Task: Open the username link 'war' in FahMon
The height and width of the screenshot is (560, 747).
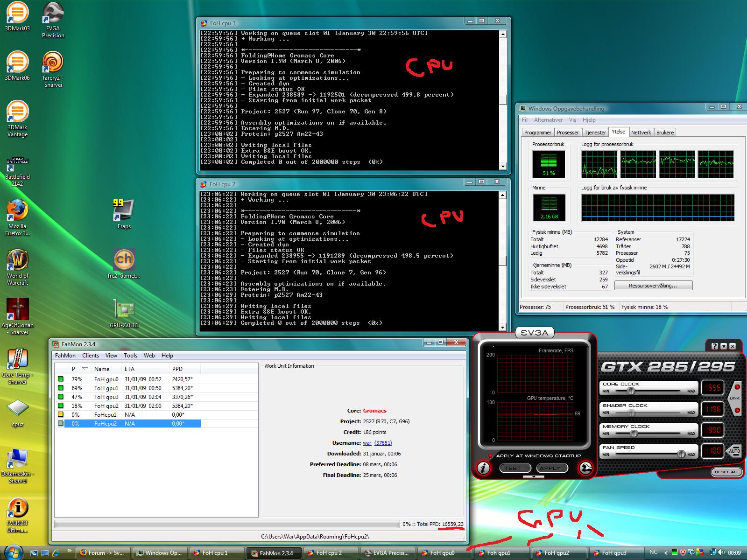Action: (367, 443)
